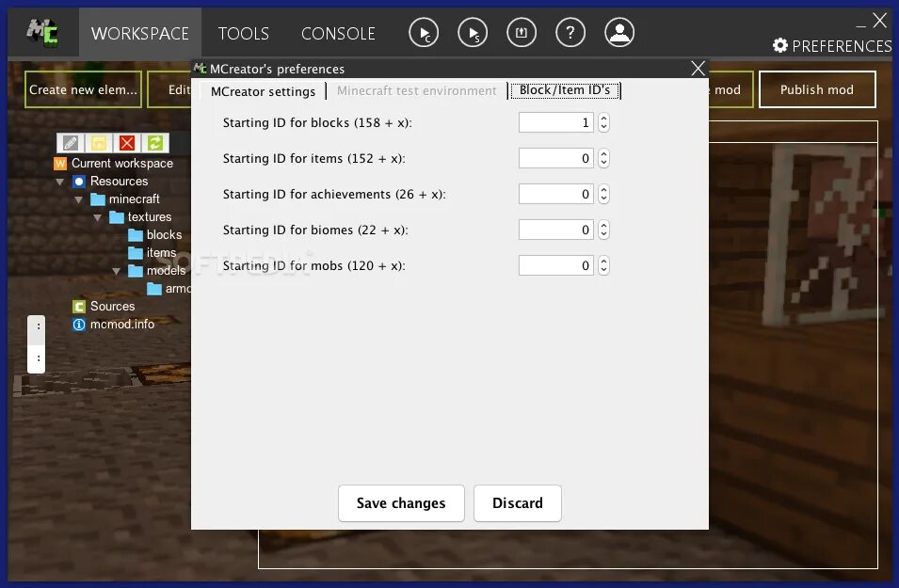Screen dimensions: 899x588
Task: Click the items folder icon
Action: (x=136, y=253)
